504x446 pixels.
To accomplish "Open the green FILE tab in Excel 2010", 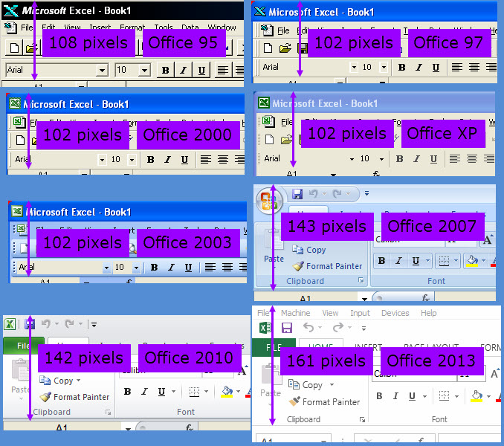I will 22,346.
